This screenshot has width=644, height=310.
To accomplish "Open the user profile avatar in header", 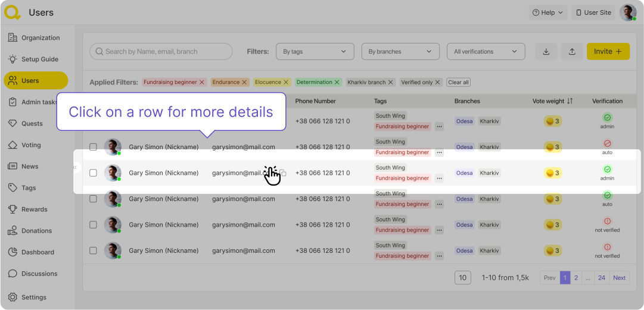I will tap(627, 12).
